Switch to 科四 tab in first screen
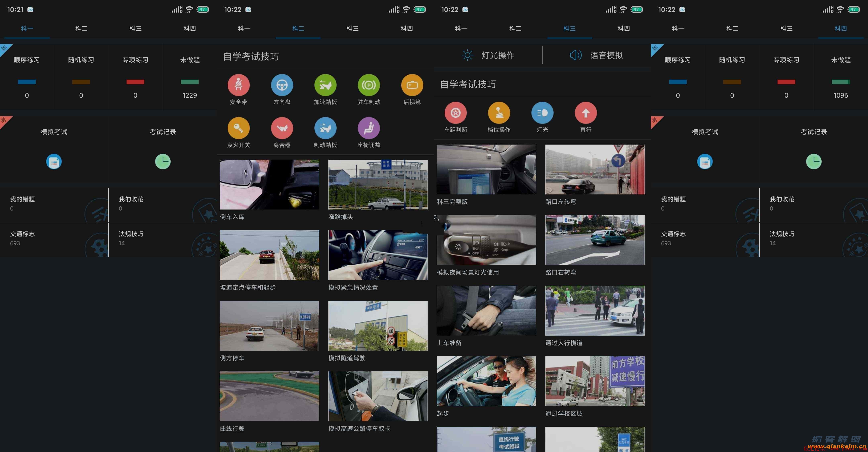 (x=190, y=29)
